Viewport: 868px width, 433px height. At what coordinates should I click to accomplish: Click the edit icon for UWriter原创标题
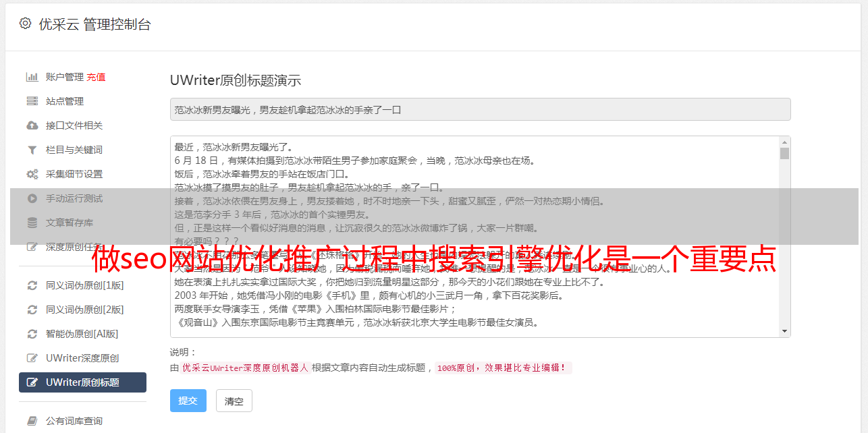tap(32, 382)
